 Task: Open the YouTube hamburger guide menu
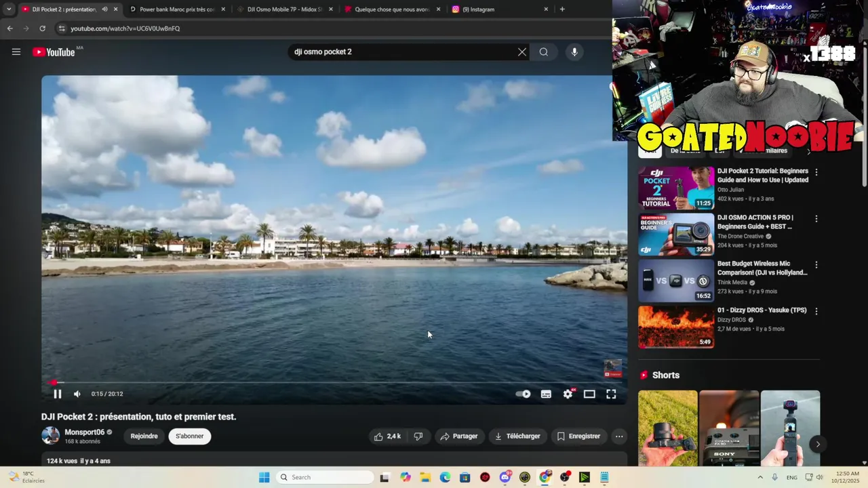click(x=16, y=52)
